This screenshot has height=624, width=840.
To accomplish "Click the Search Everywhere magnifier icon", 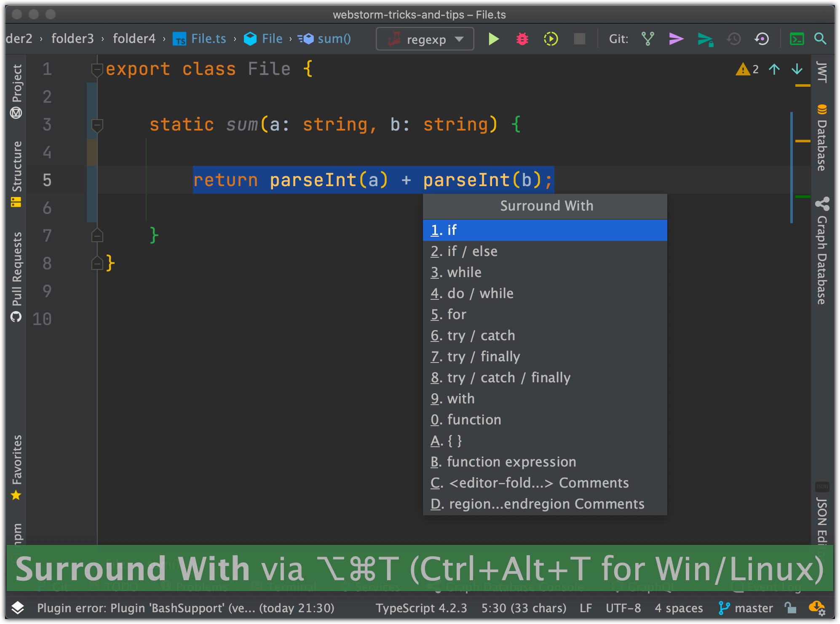I will point(820,39).
